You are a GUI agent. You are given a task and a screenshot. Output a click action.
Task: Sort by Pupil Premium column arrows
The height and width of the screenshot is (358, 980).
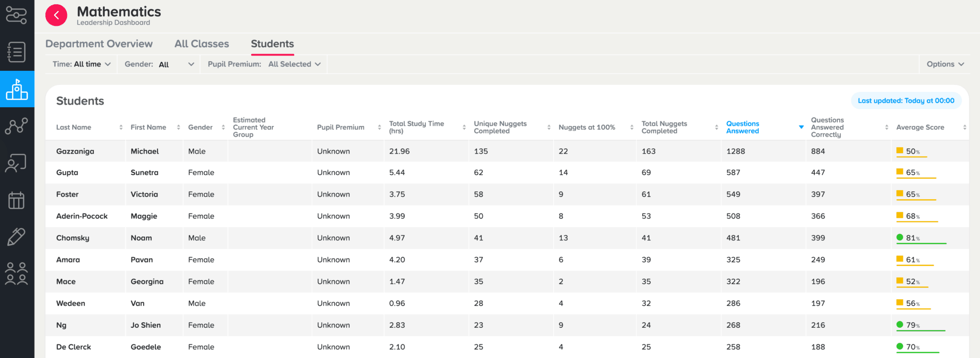pos(379,127)
